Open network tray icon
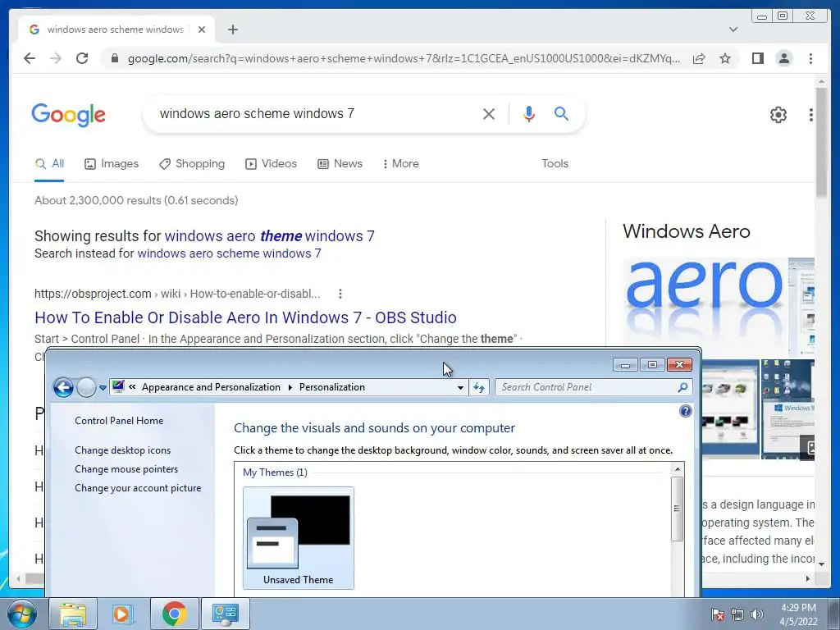 coord(737,614)
